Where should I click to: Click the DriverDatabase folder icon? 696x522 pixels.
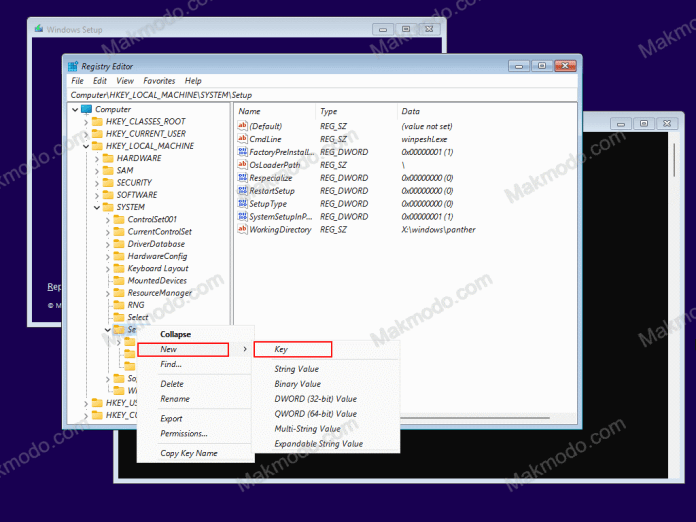[119, 244]
